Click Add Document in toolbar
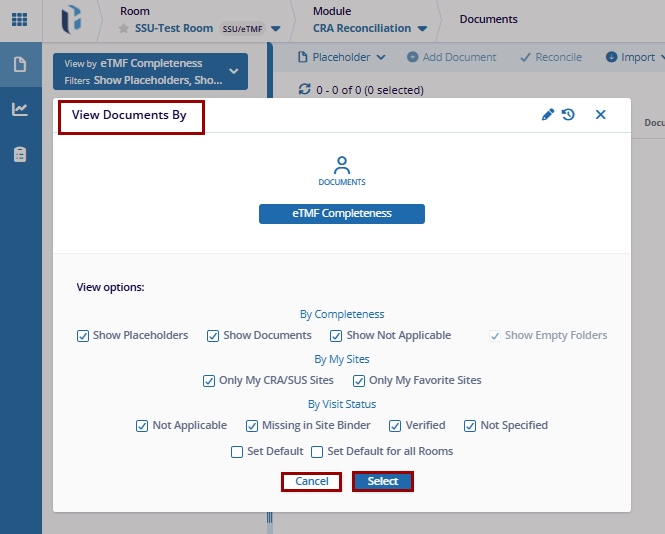The width and height of the screenshot is (665, 534). pos(451,57)
